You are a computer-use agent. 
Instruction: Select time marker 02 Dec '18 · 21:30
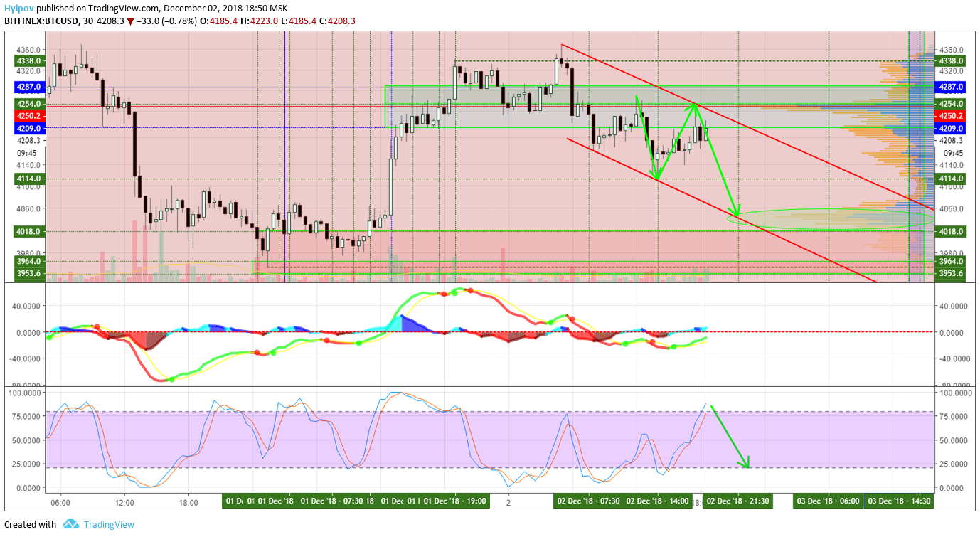point(737,501)
